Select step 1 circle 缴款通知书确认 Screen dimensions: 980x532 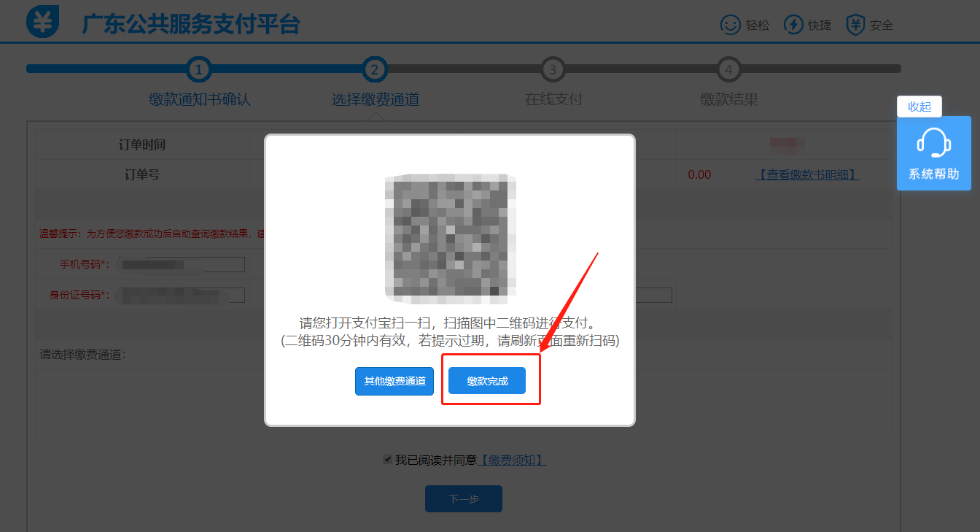point(199,70)
